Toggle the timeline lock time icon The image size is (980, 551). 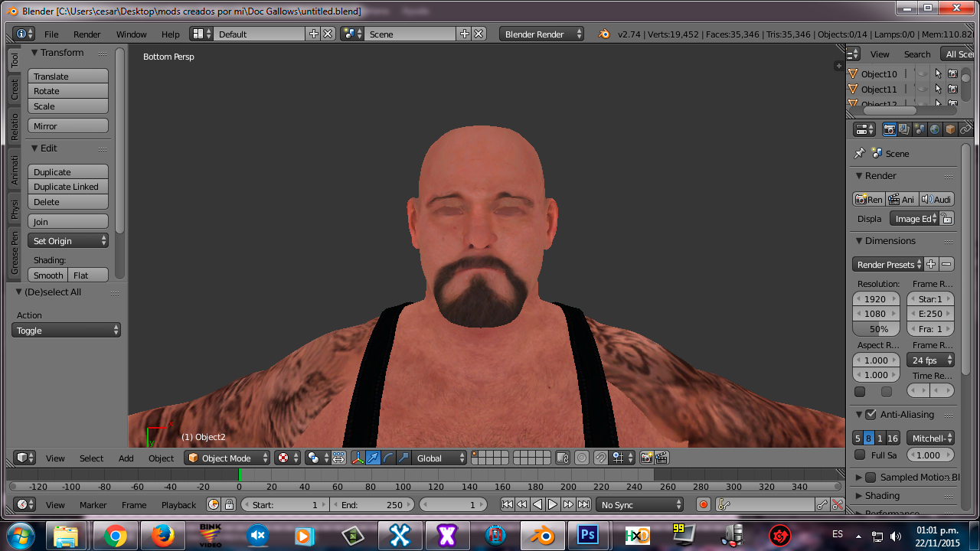[227, 504]
